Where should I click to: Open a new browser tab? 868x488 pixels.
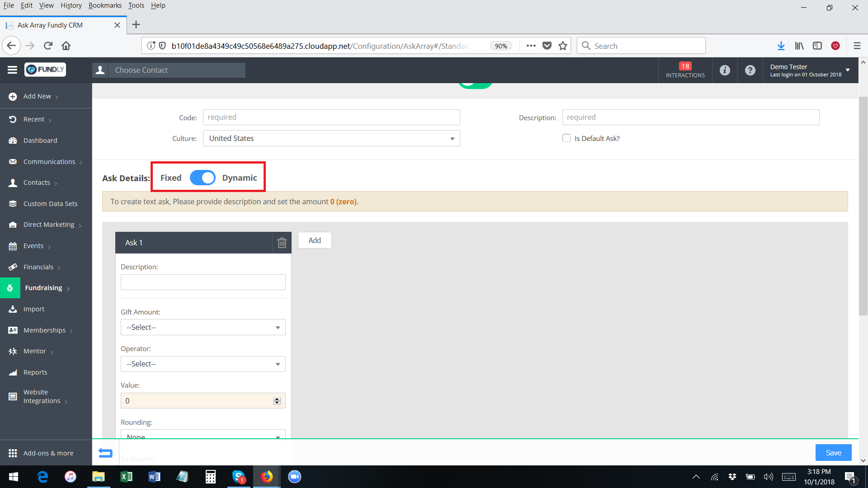136,25
